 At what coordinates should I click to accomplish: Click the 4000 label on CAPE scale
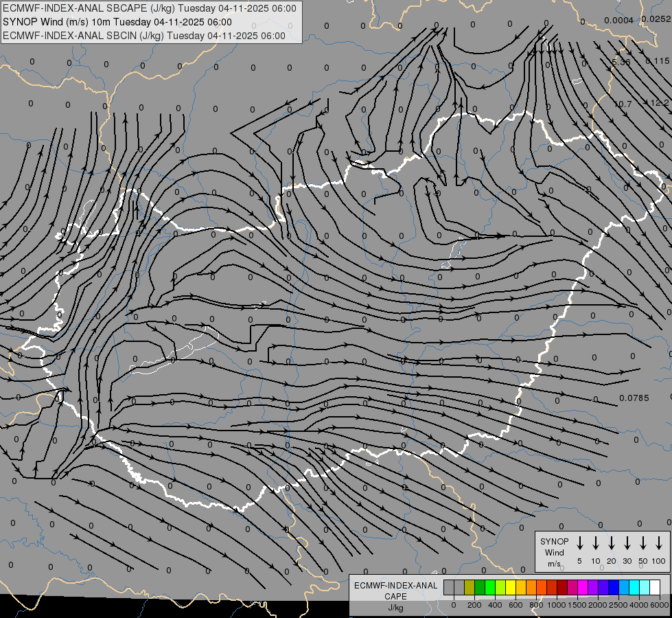639,605
